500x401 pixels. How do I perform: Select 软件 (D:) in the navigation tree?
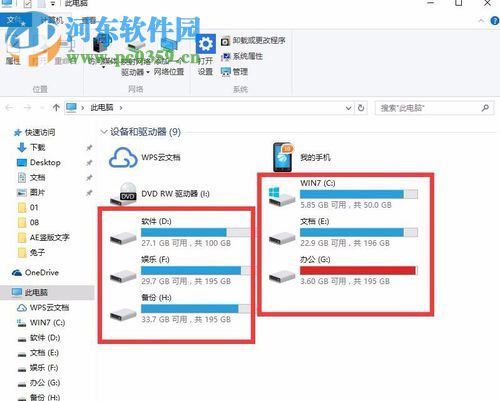point(39,338)
